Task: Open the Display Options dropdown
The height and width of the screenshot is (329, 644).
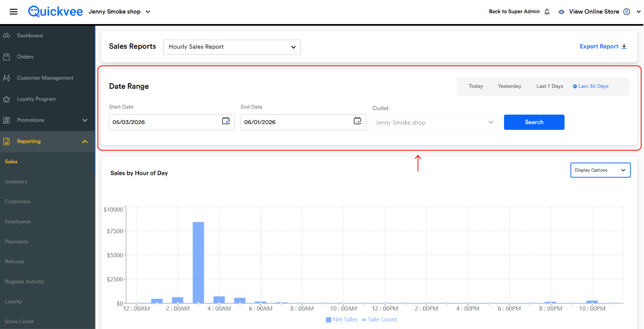Action: (600, 170)
